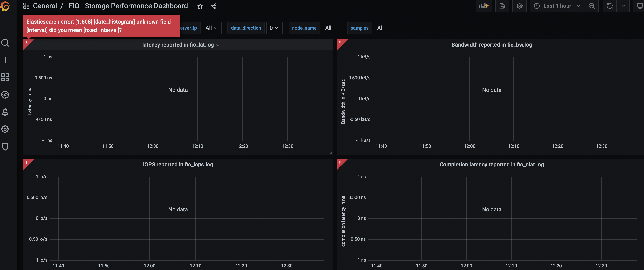This screenshot has width=644, height=270.
Task: Open the Server Admin shield icon
Action: tap(5, 146)
